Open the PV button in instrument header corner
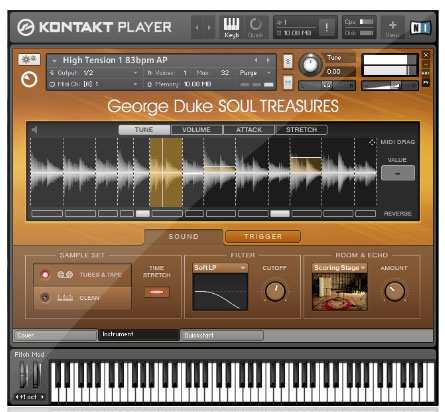 click(x=426, y=82)
